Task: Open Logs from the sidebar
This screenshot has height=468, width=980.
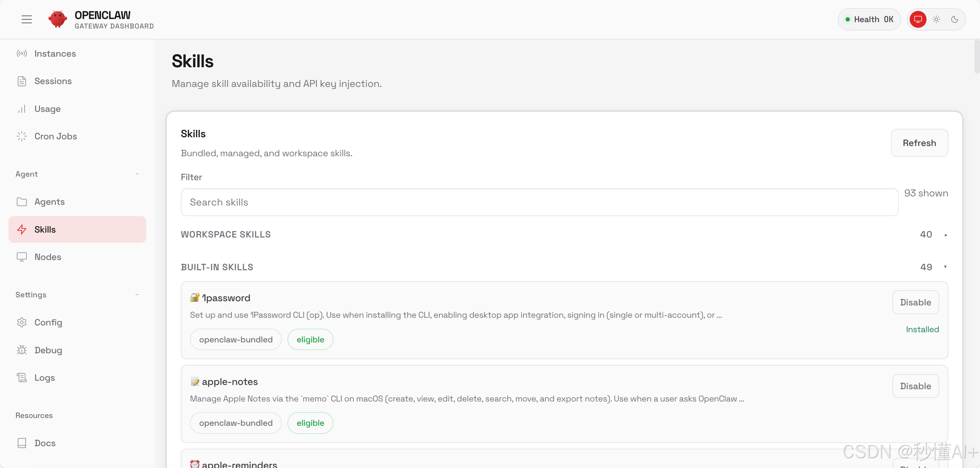Action: pos(45,378)
